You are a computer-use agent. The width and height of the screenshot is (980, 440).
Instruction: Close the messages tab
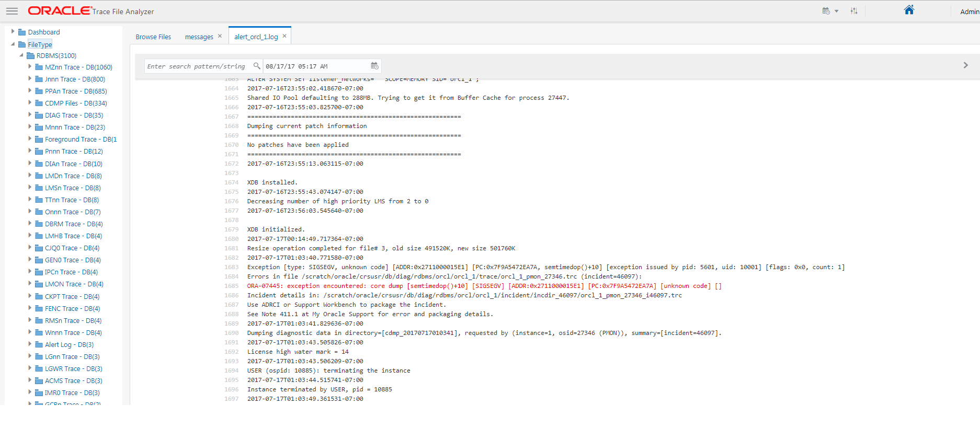tap(220, 36)
